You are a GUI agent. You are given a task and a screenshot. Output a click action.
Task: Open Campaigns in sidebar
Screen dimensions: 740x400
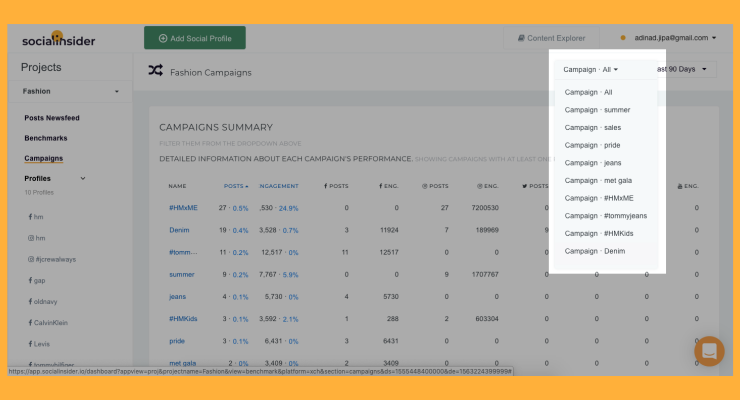43,158
